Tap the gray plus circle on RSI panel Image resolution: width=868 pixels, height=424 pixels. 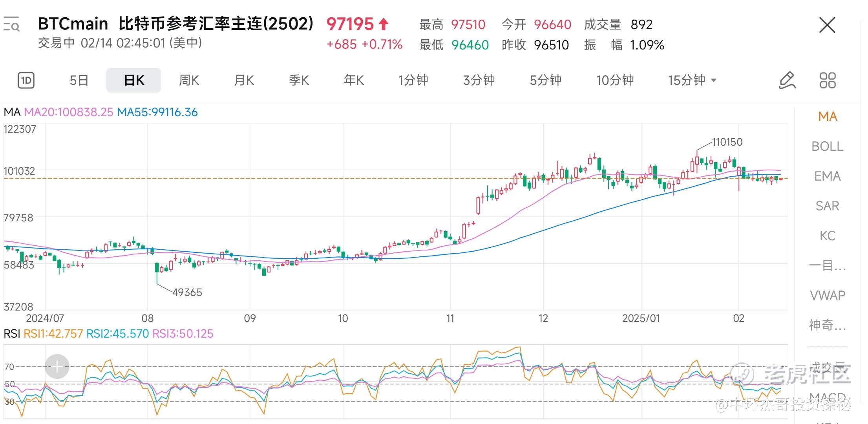pos(57,367)
